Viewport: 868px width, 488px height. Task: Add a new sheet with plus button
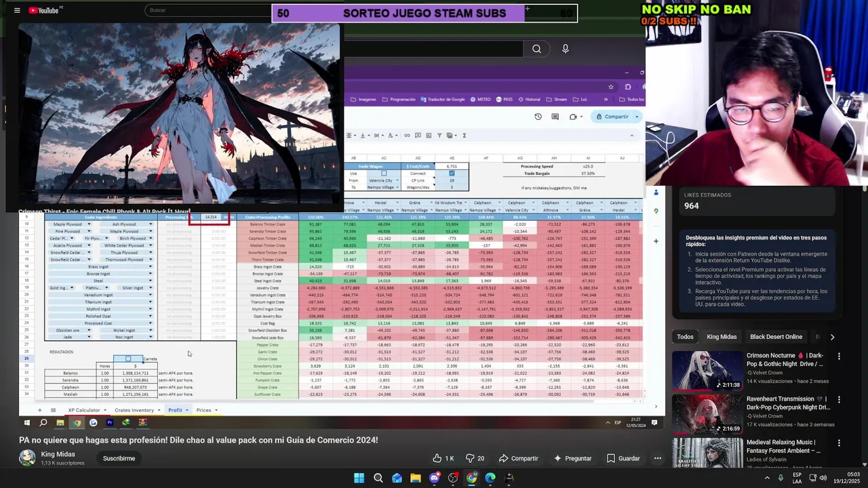coord(39,410)
